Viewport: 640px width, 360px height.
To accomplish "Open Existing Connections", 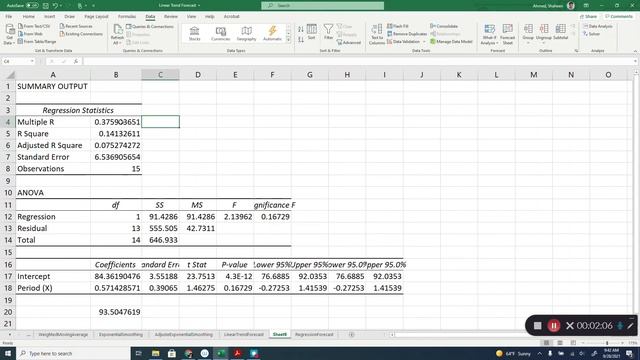I will coord(81,34).
